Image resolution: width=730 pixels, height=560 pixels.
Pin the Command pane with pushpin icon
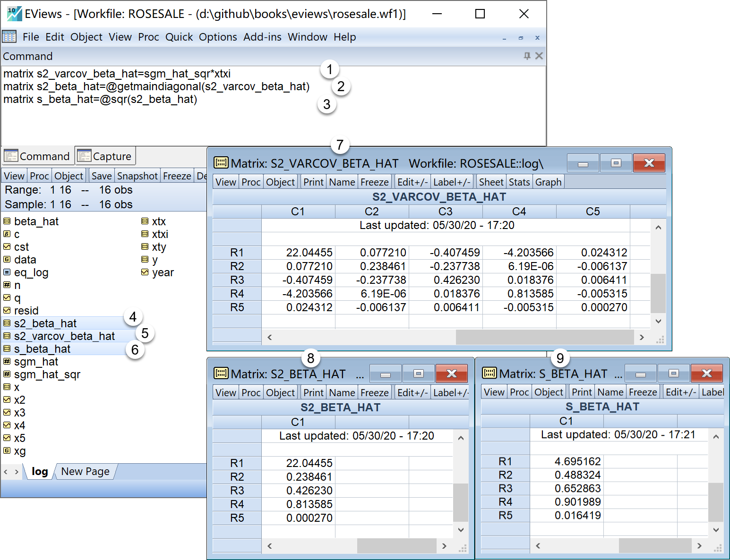tap(527, 56)
